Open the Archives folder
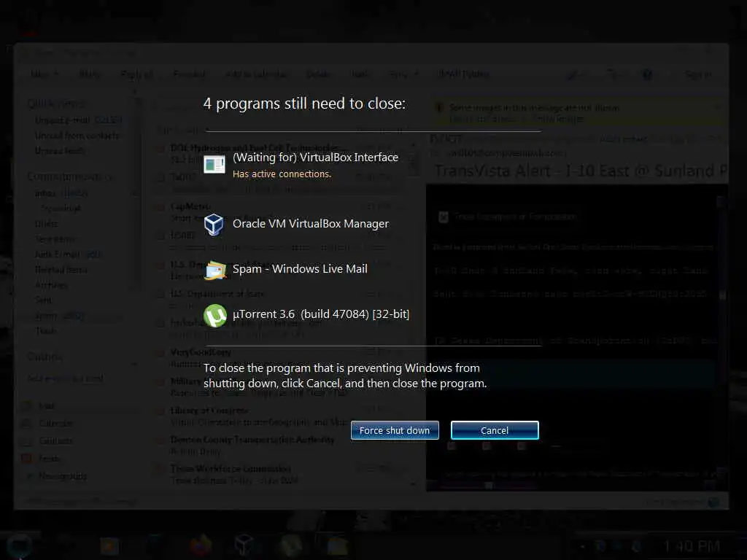The image size is (747, 560). point(52,285)
